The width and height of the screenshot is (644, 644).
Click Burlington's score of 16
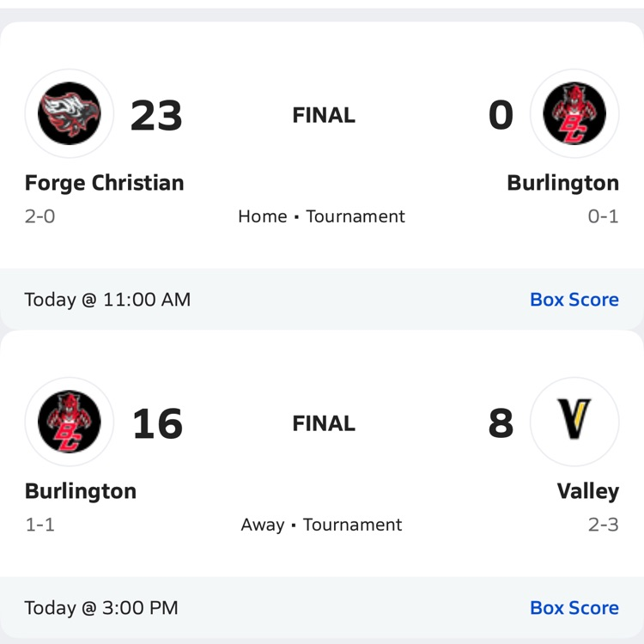[x=157, y=424]
